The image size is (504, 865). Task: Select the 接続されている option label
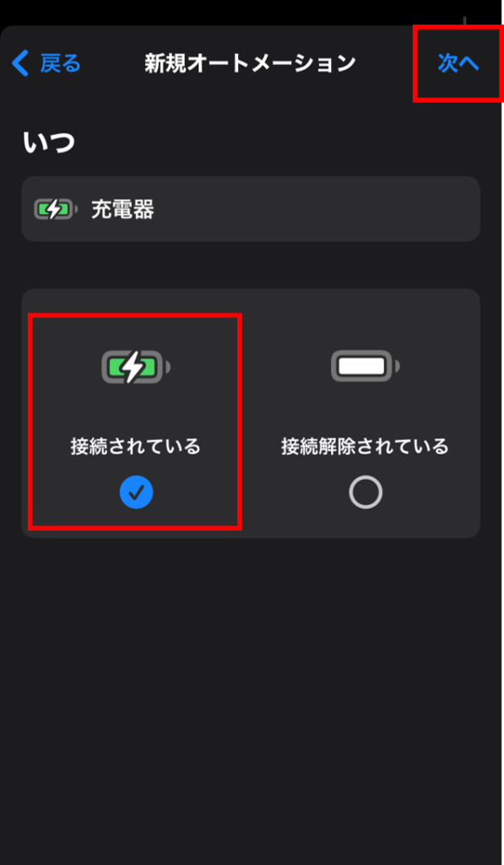pyautogui.click(x=136, y=446)
